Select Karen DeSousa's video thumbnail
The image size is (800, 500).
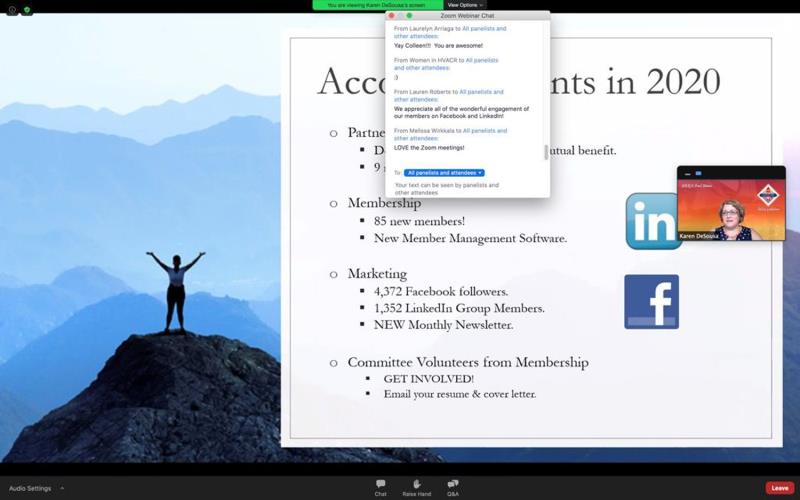click(x=731, y=204)
